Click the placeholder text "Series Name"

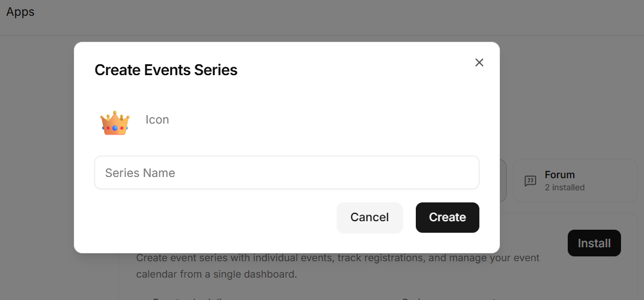(140, 173)
